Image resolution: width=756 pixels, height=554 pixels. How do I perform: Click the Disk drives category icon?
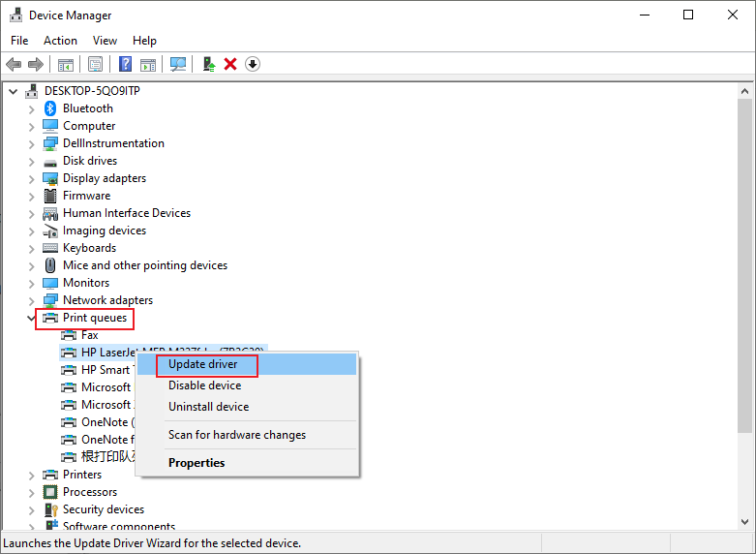point(50,163)
